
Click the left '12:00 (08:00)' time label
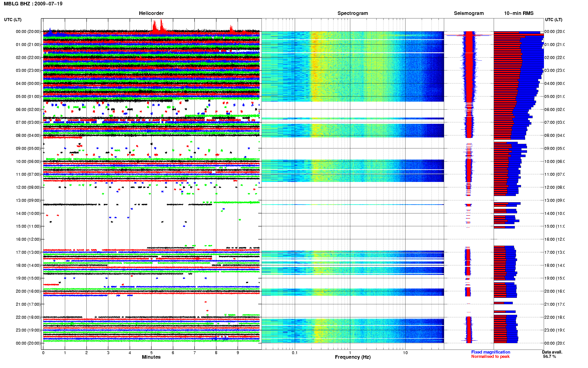pos(28,187)
